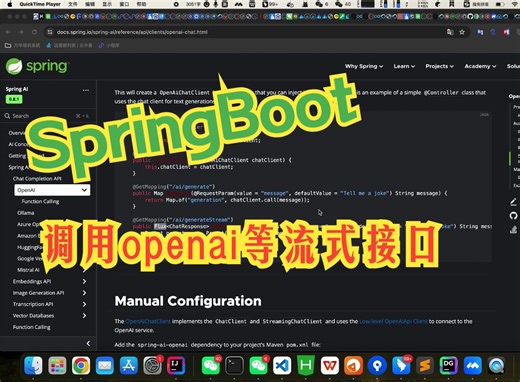Open the 窗口 menu
The width and height of the screenshot is (520, 382).
[x=124, y=4]
